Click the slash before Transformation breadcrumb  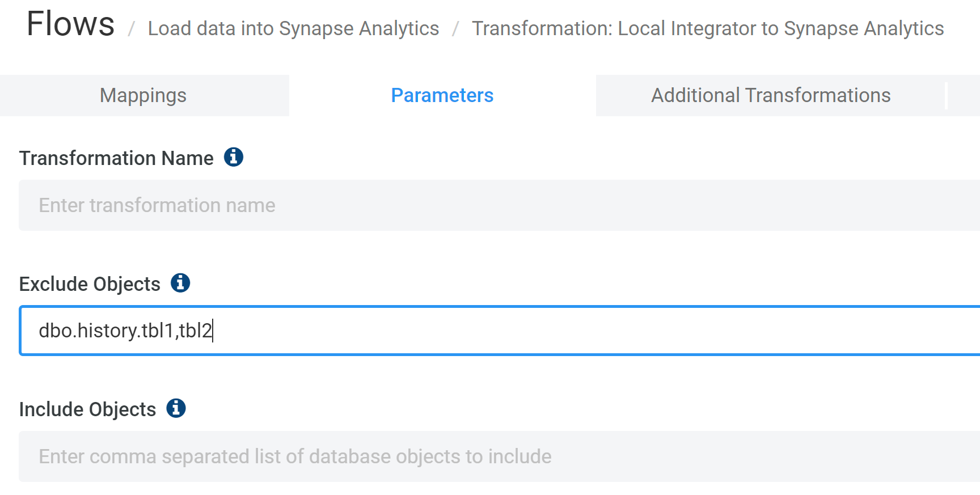(x=455, y=29)
